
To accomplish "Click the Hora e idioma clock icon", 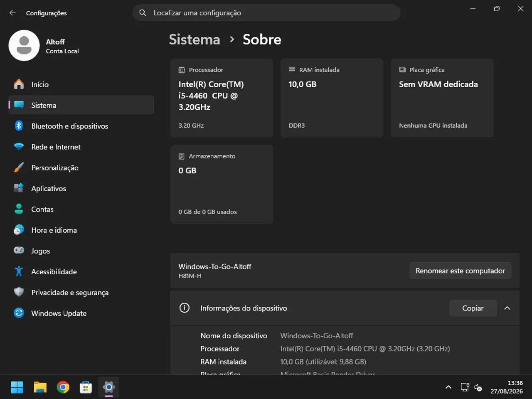I will click(x=19, y=230).
